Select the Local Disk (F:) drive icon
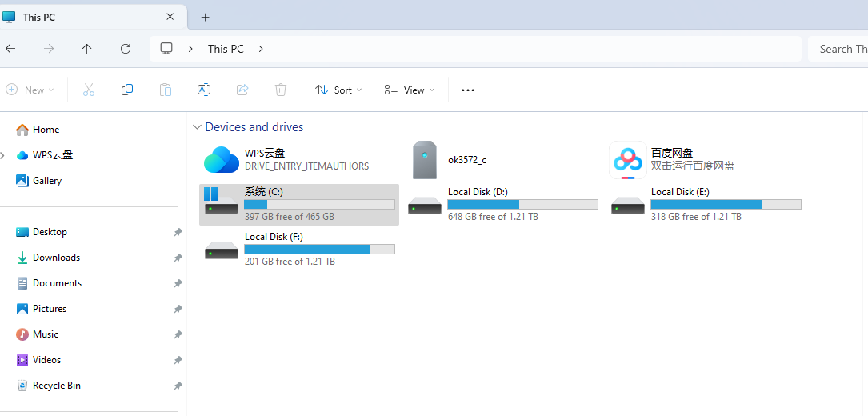This screenshot has width=868, height=416. tap(222, 251)
